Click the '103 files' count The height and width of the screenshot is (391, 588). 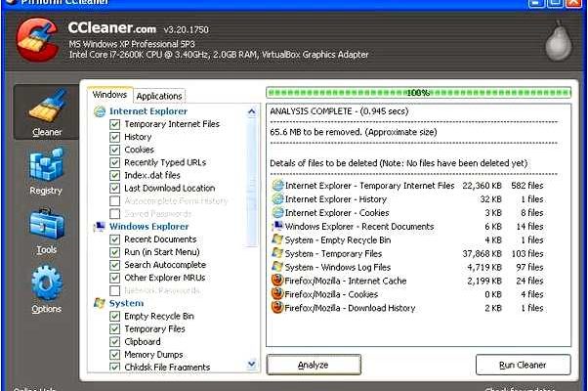pyautogui.click(x=527, y=254)
